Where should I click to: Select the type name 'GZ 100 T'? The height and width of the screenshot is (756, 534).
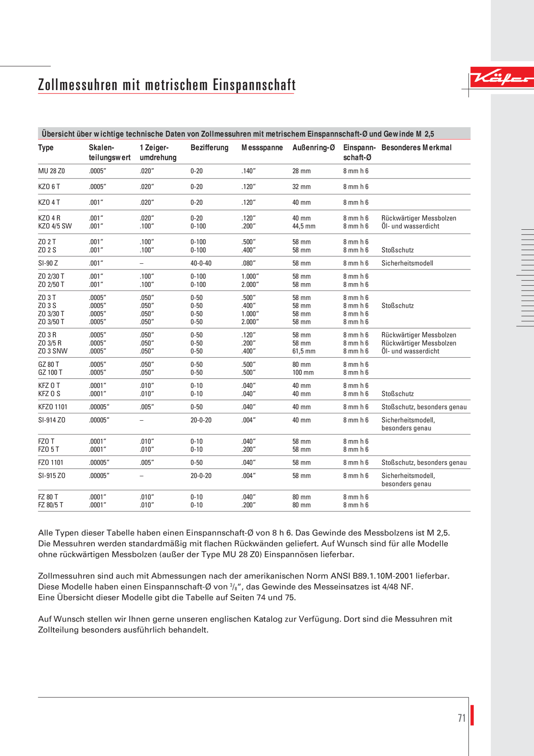50,372
